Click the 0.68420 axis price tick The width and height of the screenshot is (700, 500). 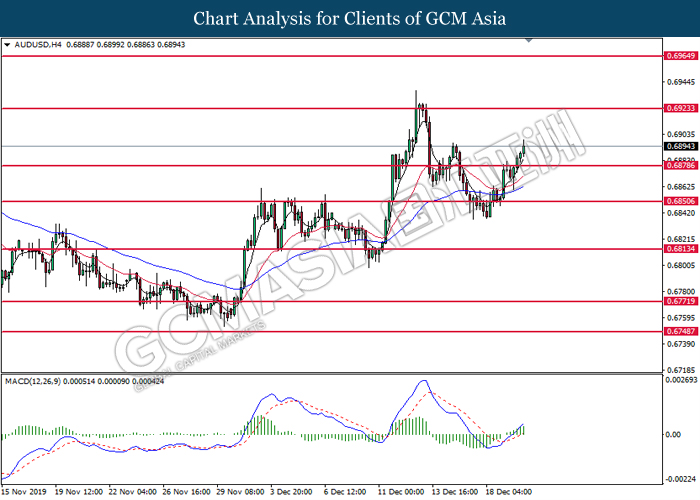tap(681, 213)
